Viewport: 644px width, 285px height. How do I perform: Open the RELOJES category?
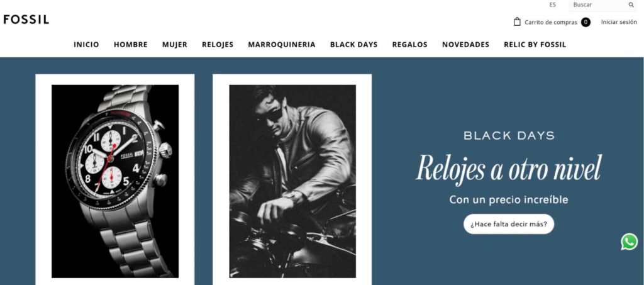point(218,45)
